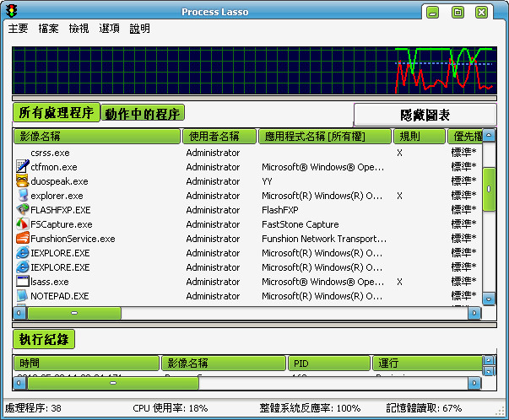The height and width of the screenshot is (420, 509).
Task: Click the FSCapture.exe icon
Action: [23, 223]
